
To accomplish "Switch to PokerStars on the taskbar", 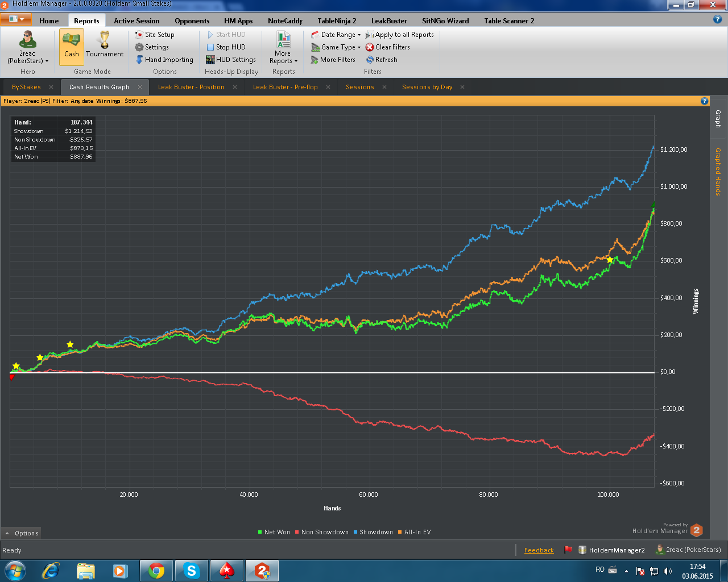I will pos(227,571).
